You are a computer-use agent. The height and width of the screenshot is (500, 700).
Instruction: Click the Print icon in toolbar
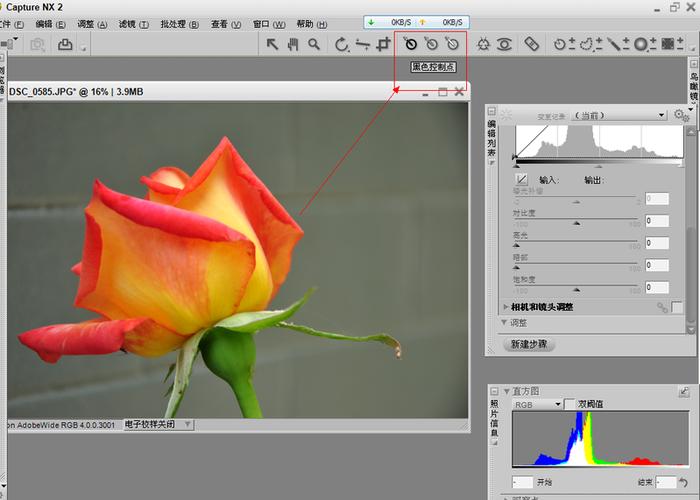point(65,44)
